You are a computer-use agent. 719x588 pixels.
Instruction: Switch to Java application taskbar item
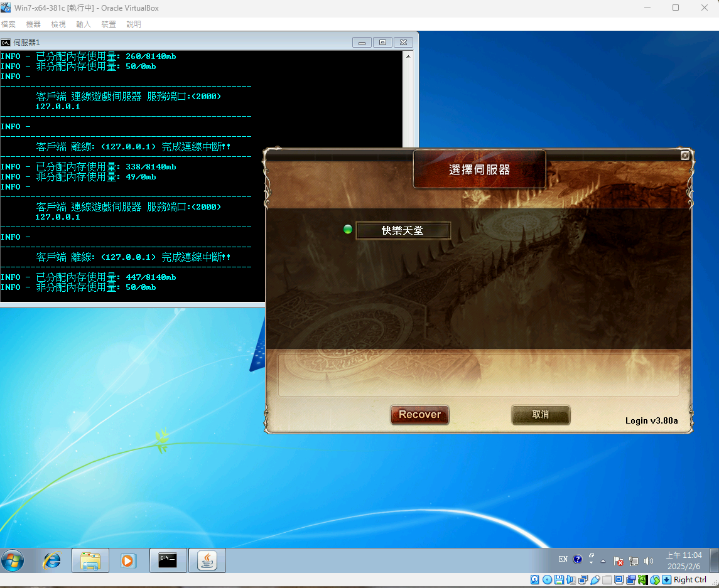[207, 560]
